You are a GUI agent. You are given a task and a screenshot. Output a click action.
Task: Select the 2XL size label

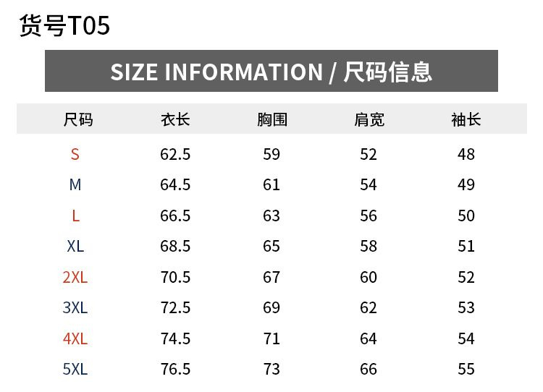75,277
